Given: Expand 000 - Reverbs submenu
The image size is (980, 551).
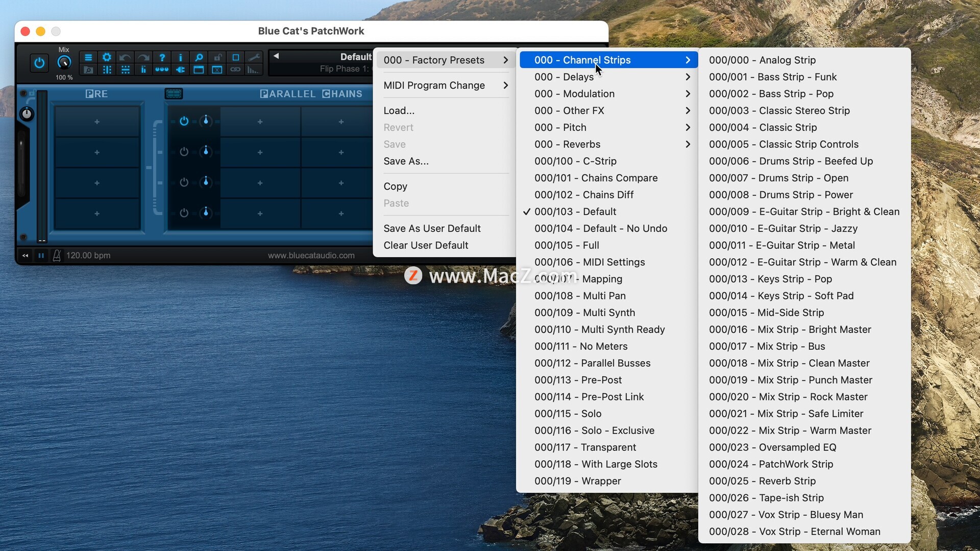Looking at the screenshot, I should (x=608, y=144).
